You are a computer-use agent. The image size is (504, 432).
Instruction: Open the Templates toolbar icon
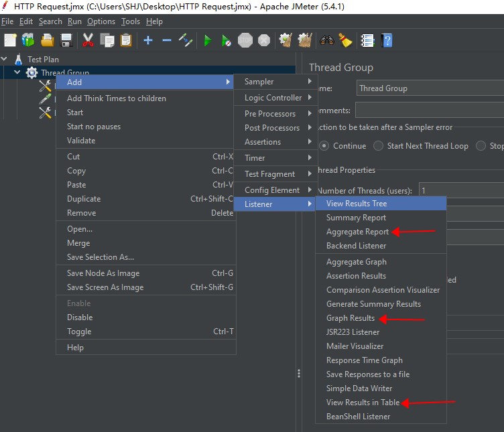click(28, 40)
